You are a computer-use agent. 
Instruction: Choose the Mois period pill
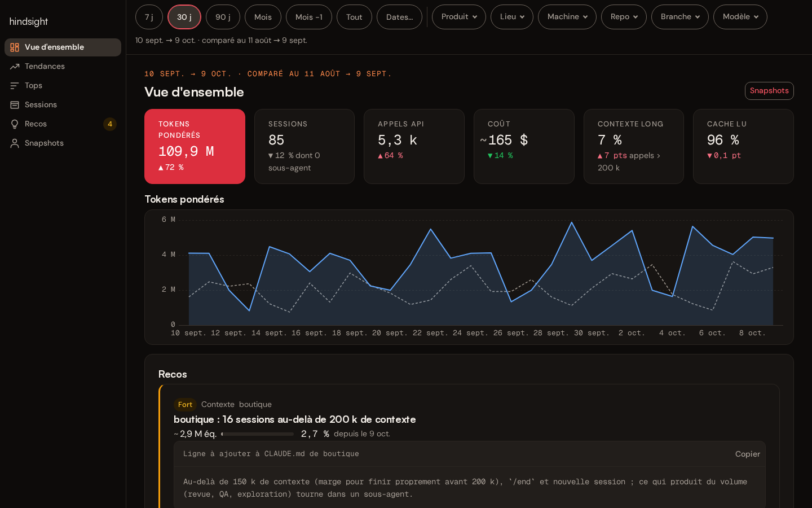point(263,17)
